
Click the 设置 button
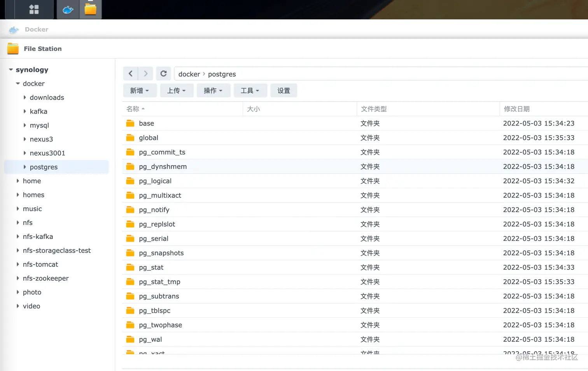click(284, 91)
